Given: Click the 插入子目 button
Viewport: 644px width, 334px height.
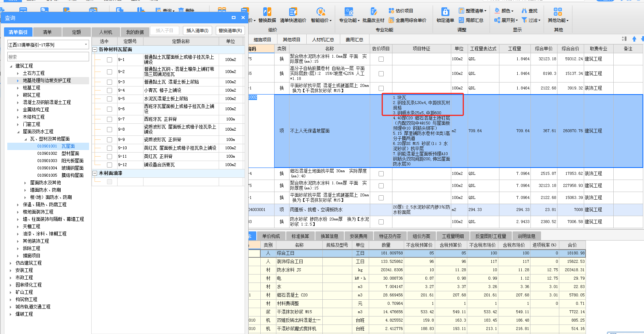Looking at the screenshot, I should 164,31.
